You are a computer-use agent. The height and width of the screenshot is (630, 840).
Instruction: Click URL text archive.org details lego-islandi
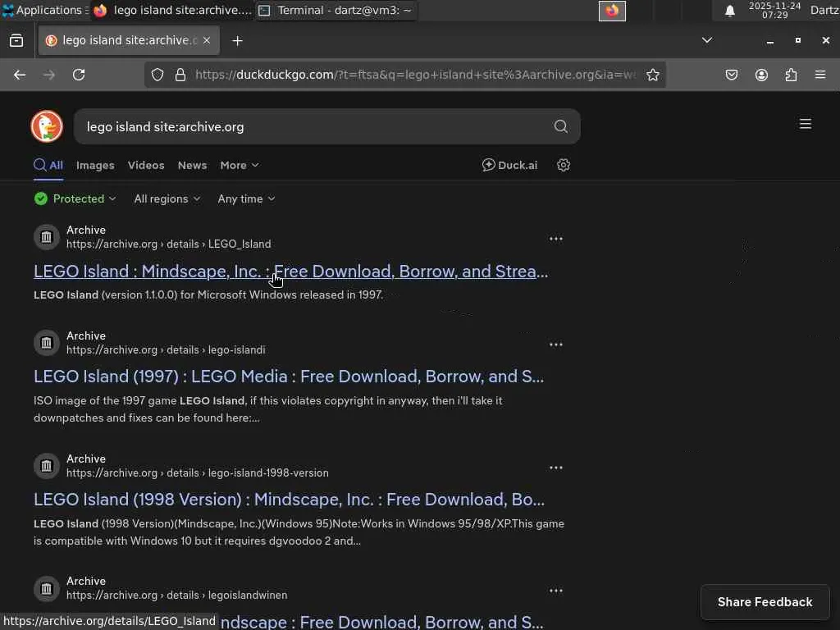click(166, 349)
